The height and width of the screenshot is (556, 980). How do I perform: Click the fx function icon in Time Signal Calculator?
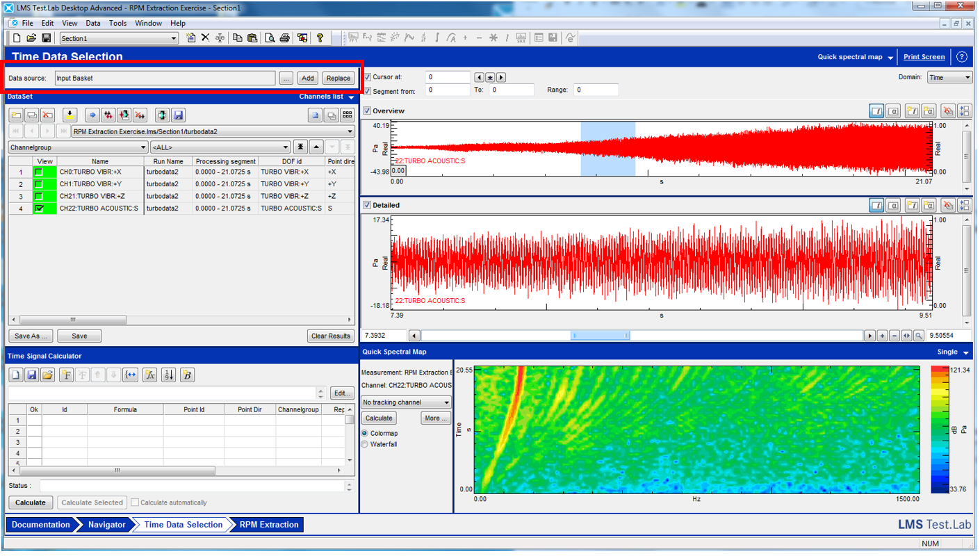tap(149, 375)
